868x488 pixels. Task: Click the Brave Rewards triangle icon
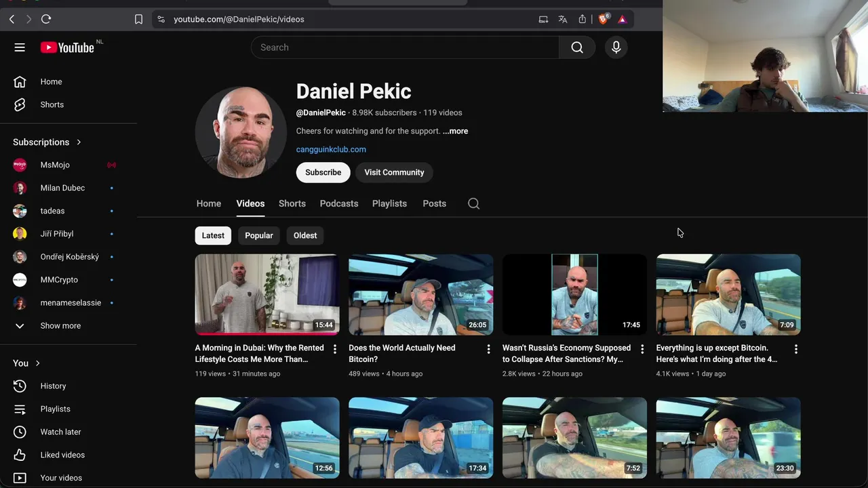coord(622,19)
